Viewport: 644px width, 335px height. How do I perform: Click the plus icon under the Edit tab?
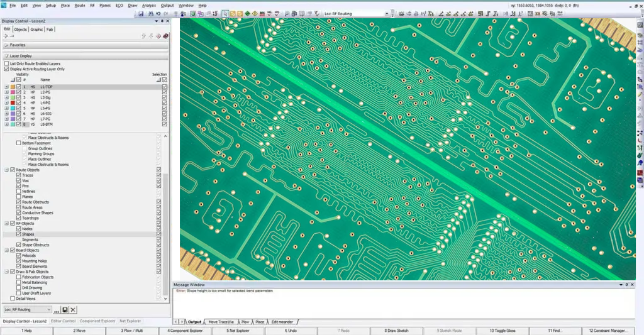(6, 36)
